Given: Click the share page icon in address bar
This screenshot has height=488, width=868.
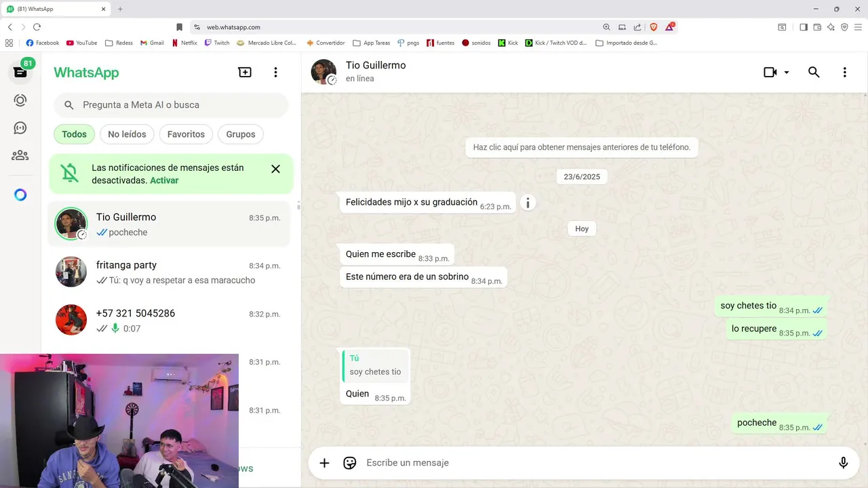Looking at the screenshot, I should tap(637, 27).
